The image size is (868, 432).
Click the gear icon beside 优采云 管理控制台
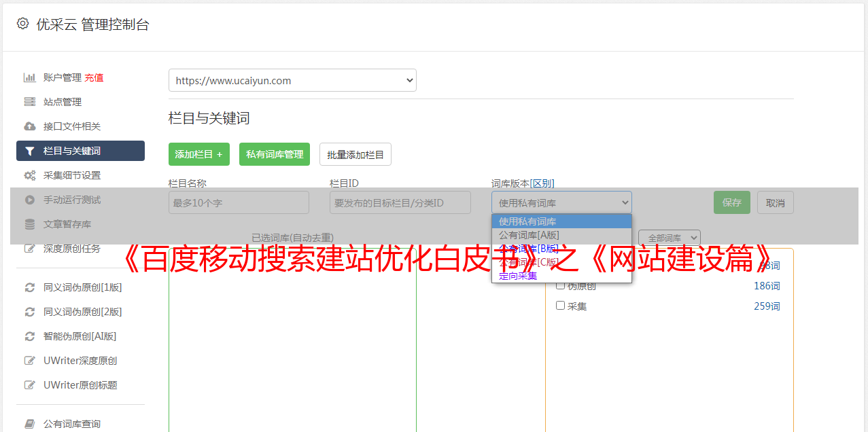pyautogui.click(x=22, y=24)
